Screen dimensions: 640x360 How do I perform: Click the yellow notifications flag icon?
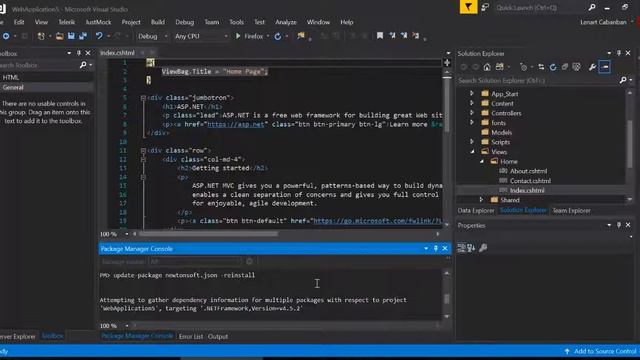point(468,7)
